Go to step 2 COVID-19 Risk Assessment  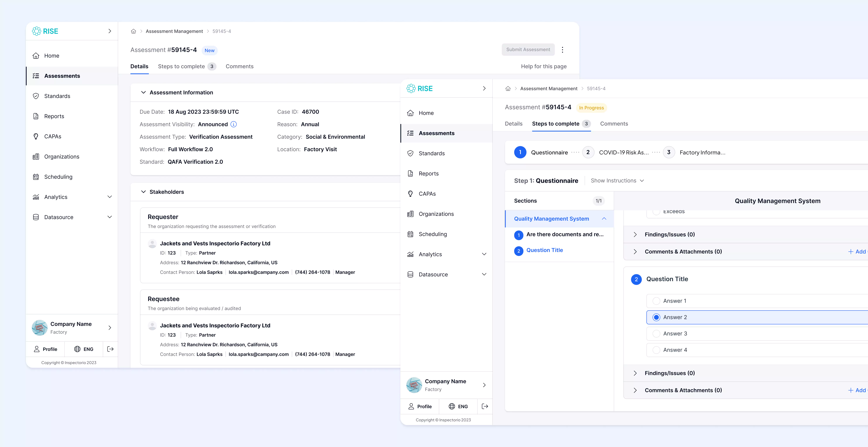(x=588, y=152)
